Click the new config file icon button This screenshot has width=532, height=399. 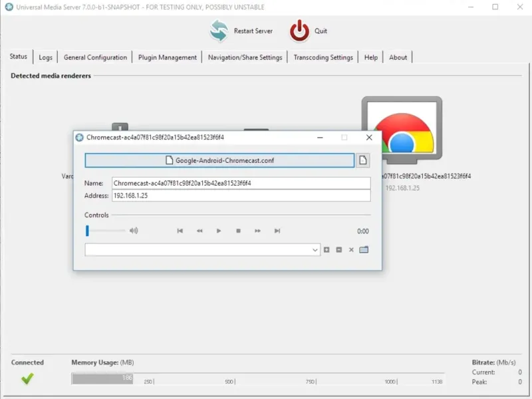click(362, 160)
